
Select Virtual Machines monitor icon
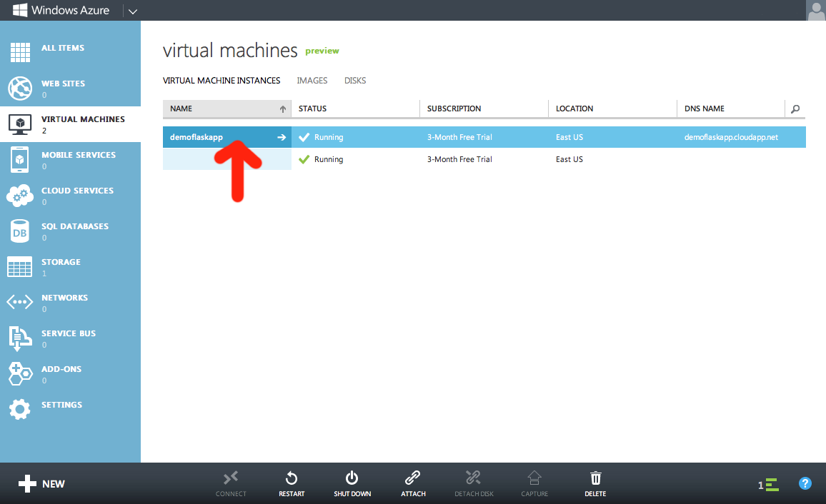[x=20, y=124]
